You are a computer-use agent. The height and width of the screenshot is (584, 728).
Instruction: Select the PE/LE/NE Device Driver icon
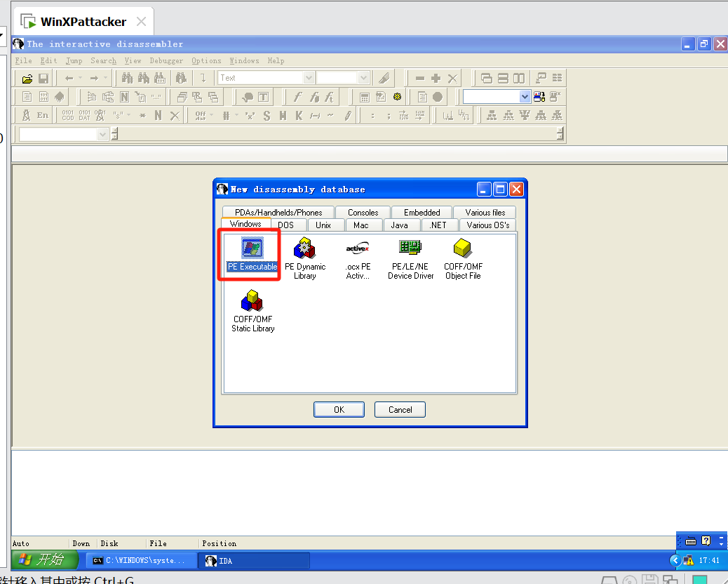click(410, 259)
